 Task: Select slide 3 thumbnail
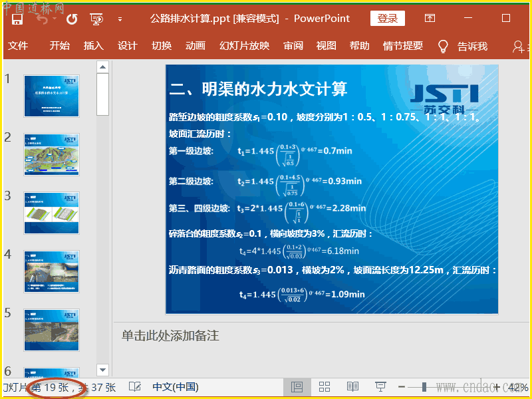tap(52, 213)
